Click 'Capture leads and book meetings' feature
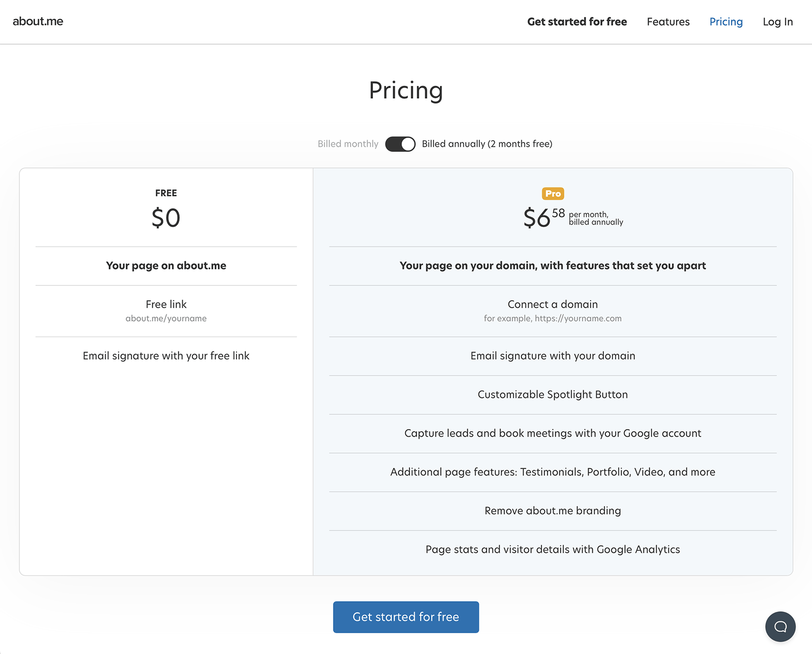This screenshot has height=654, width=812. (553, 433)
